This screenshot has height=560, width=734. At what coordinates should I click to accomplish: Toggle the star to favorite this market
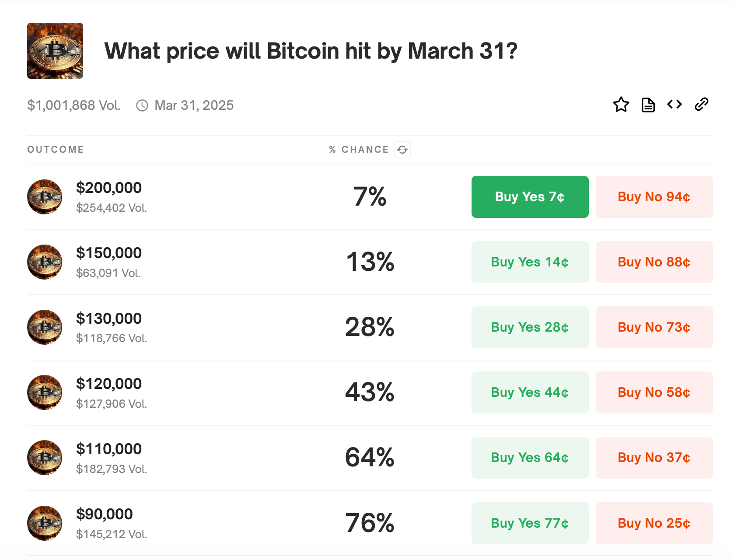click(x=621, y=105)
